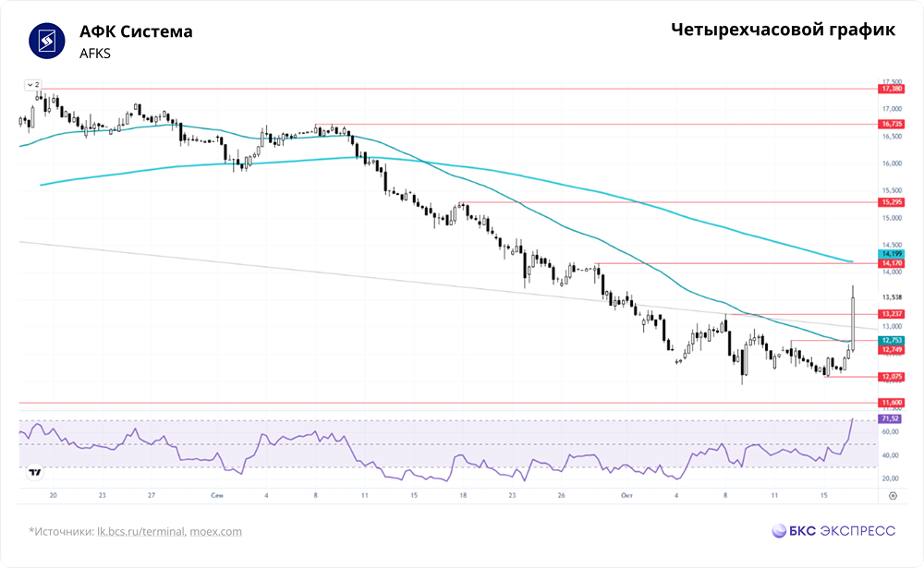Screen dimensions: 924x568
Task: Click the Четырехчасовой график heading
Action: tap(784, 30)
